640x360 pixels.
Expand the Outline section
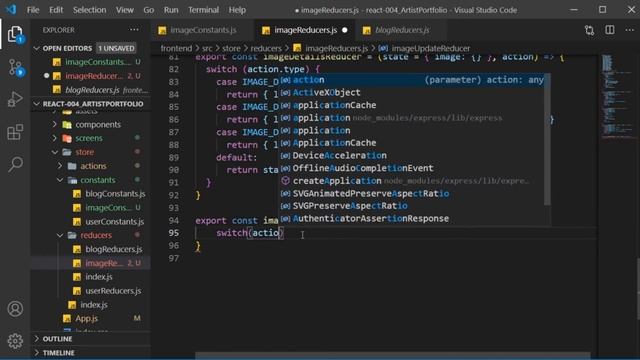(91, 339)
